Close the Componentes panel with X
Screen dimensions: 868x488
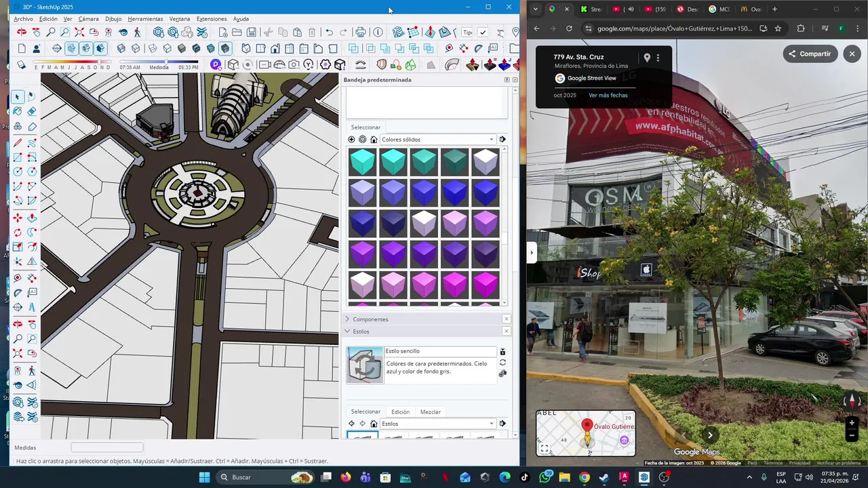[506, 319]
